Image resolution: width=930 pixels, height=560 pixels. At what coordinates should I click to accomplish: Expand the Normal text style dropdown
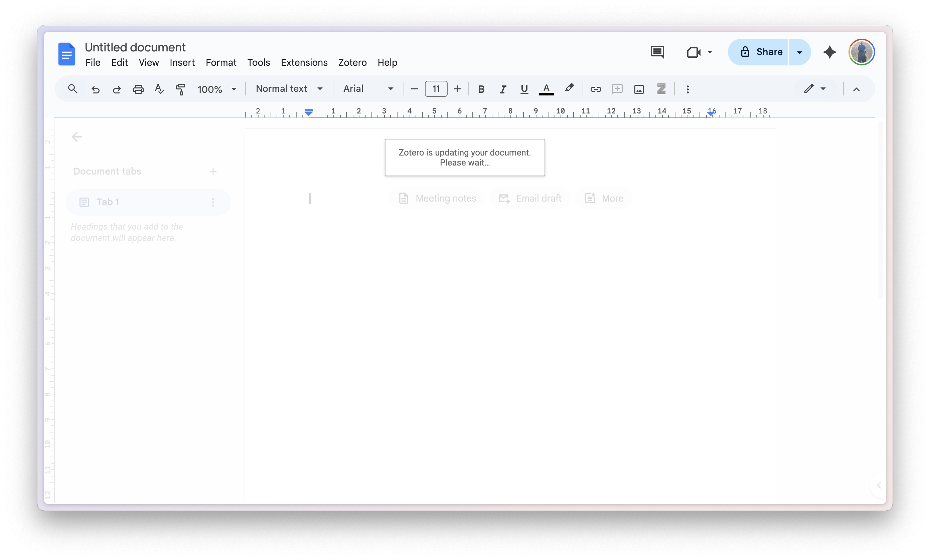pyautogui.click(x=289, y=89)
